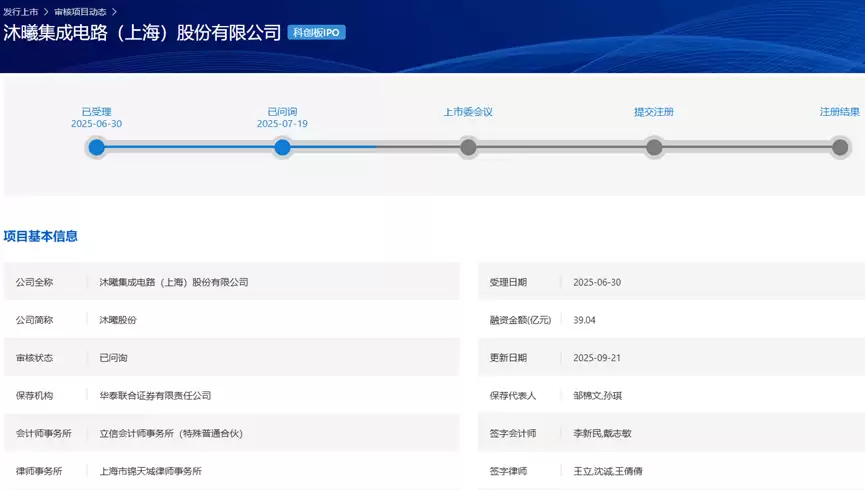The height and width of the screenshot is (490, 865).
Task: Click the 注册结果 stage circle
Action: point(840,148)
